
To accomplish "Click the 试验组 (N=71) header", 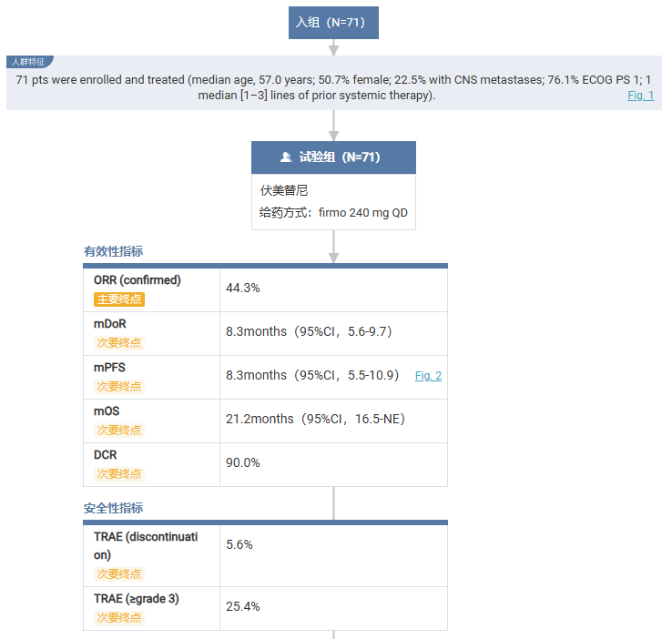I will click(x=333, y=157).
